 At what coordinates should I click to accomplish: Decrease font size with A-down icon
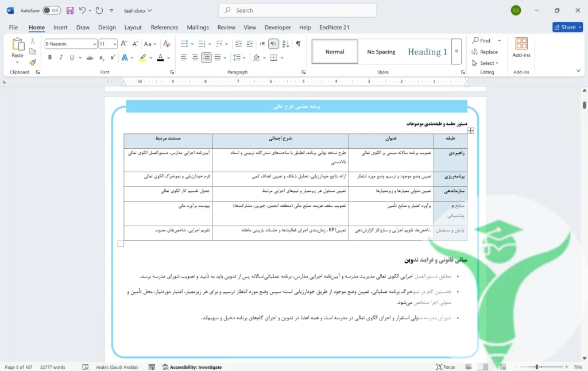pyautogui.click(x=136, y=44)
